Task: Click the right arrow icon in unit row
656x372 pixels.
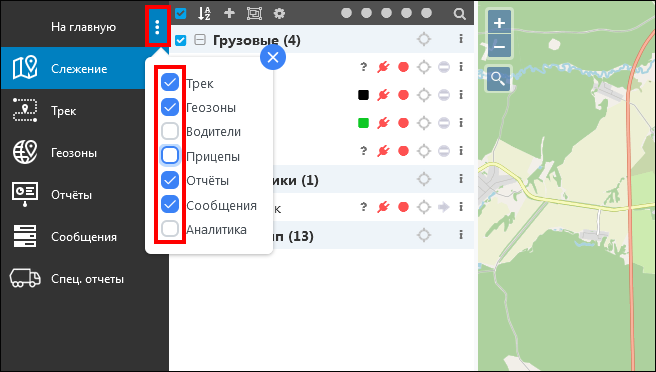Action: tap(443, 207)
